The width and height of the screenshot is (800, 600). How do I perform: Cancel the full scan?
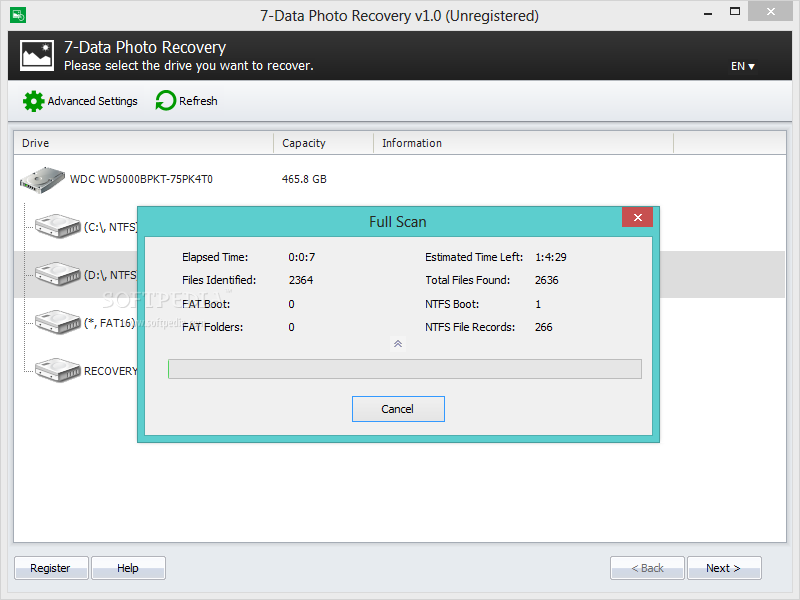click(398, 409)
